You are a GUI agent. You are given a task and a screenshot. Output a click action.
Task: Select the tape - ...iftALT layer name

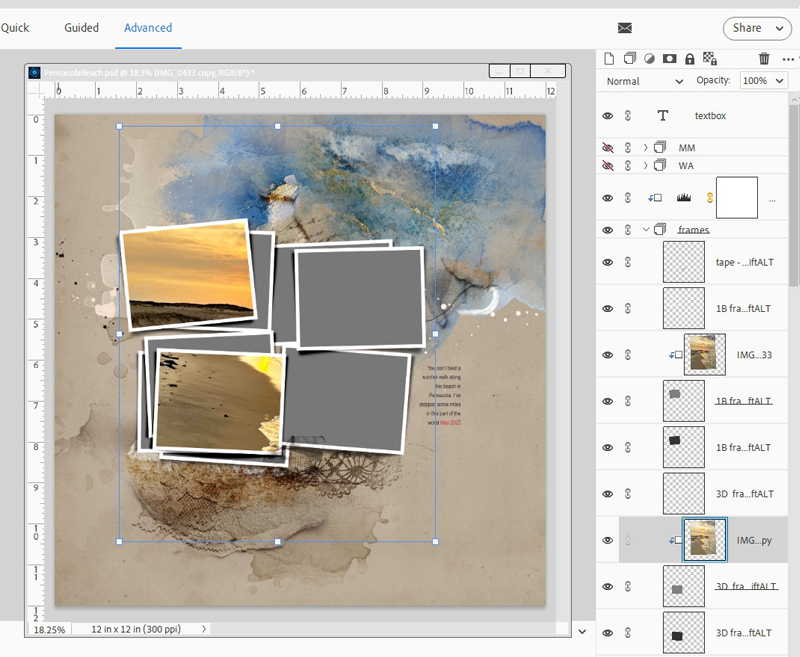(x=744, y=262)
